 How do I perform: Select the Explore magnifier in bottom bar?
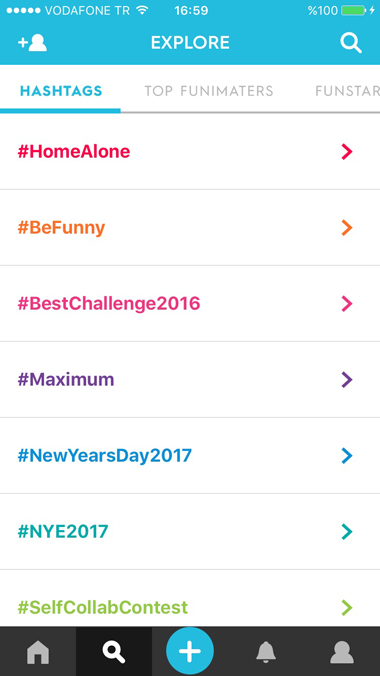pos(114,651)
